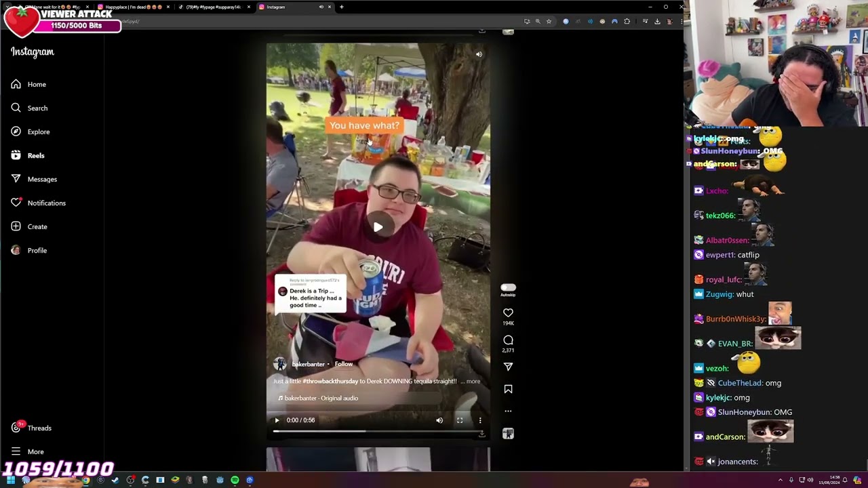The image size is (868, 488).
Task: Click the Threads icon with red badge
Action: 16,427
